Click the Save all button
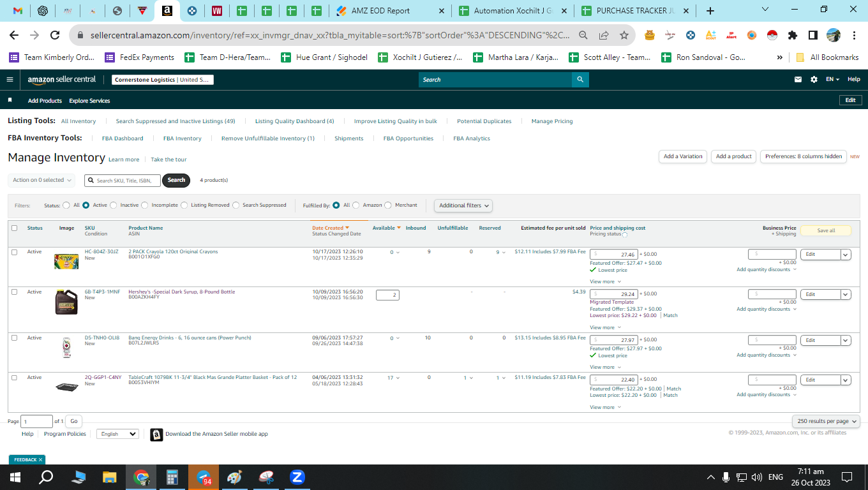The image size is (868, 490). (x=826, y=230)
